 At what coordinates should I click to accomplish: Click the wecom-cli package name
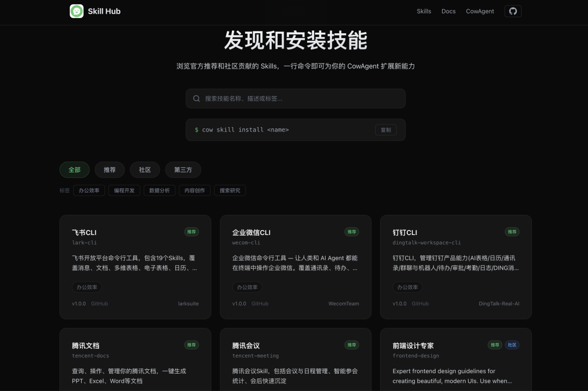pos(246,243)
